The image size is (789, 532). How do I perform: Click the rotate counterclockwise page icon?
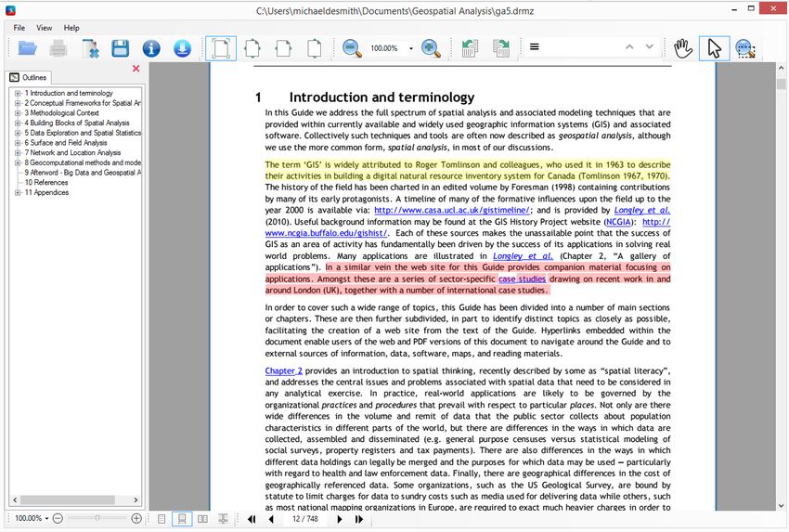470,48
